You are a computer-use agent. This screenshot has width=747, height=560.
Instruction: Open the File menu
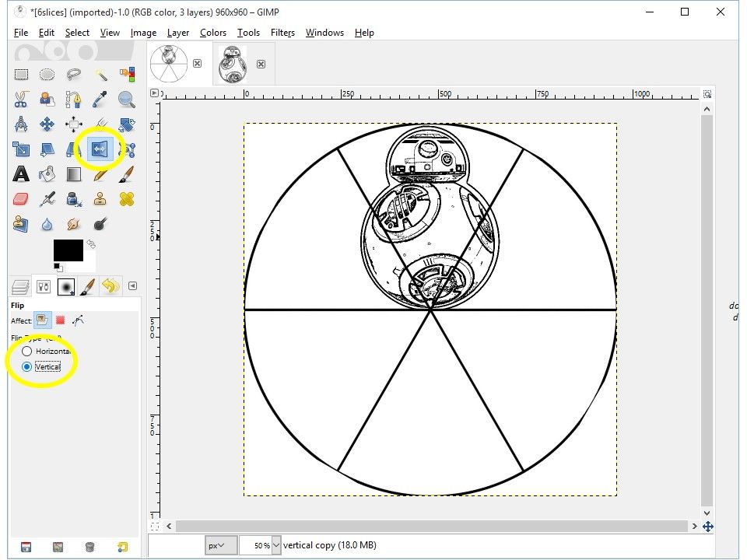[x=21, y=33]
